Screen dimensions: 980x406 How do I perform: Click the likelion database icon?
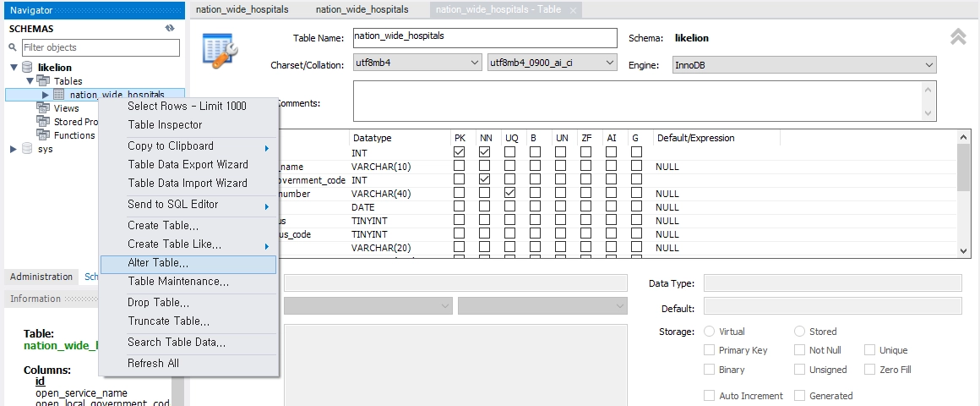(28, 67)
